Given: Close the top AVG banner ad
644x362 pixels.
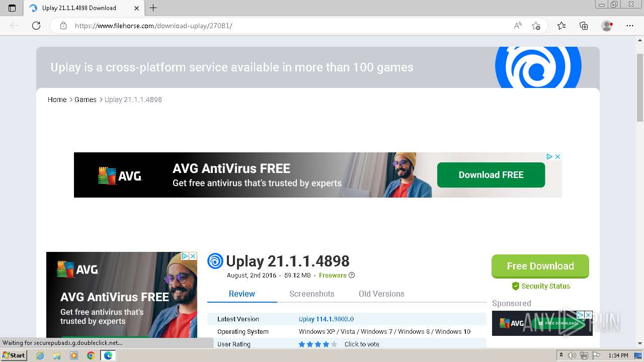Looking at the screenshot, I should pos(557,156).
